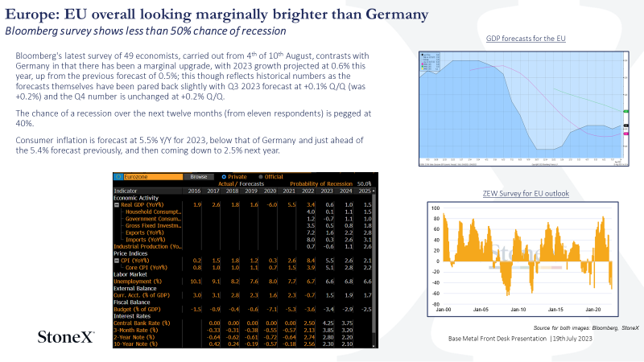
Task: Open the ZEW Survey for EU outlook link
Action: click(x=526, y=193)
